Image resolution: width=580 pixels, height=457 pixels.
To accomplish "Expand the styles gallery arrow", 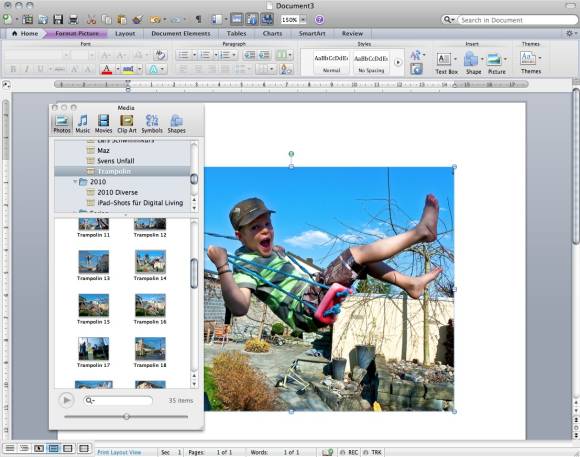I will [x=398, y=62].
